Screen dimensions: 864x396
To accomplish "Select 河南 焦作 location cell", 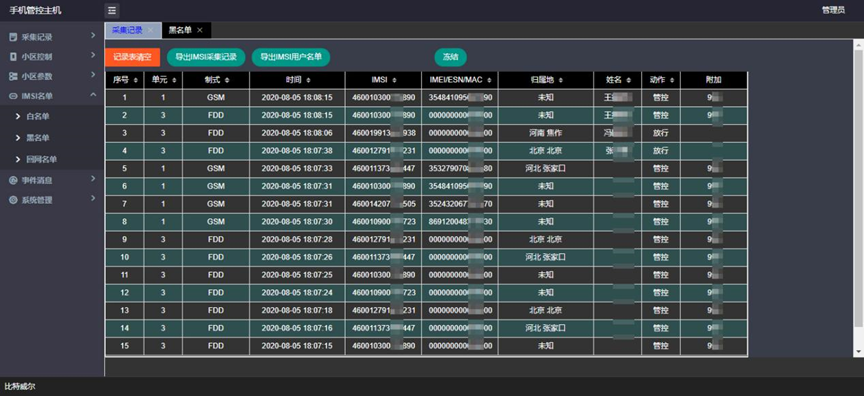I will (x=546, y=133).
